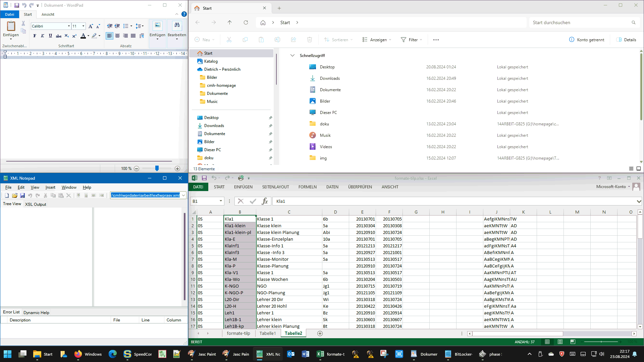This screenshot has width=644, height=362.
Task: Open the FORMELN ribbon tab in Excel
Action: coord(307,187)
